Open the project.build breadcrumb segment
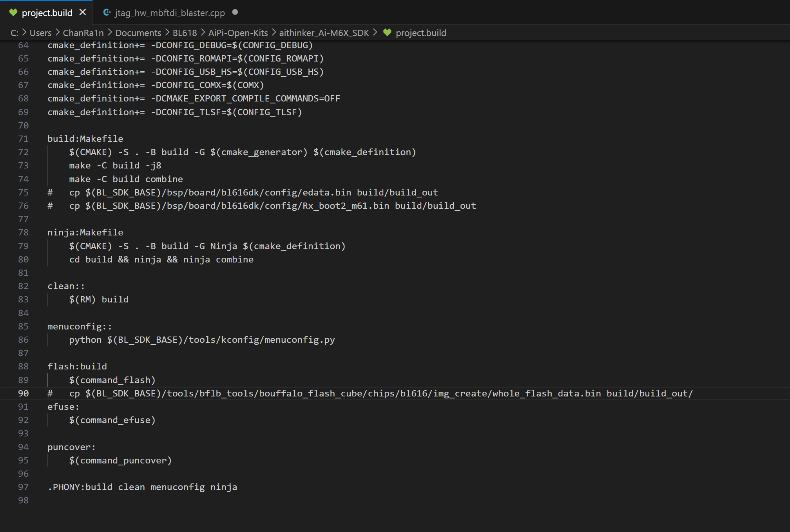This screenshot has width=790, height=532. point(421,33)
